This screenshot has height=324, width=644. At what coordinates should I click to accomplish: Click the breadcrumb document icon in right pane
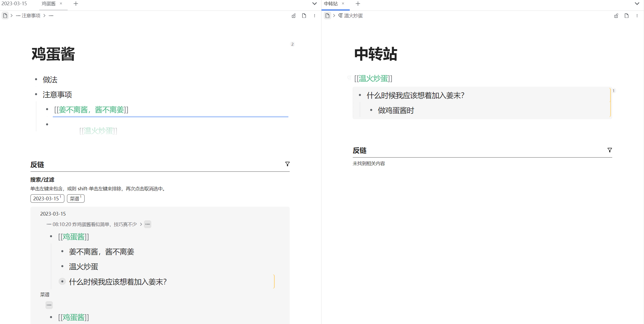click(327, 16)
